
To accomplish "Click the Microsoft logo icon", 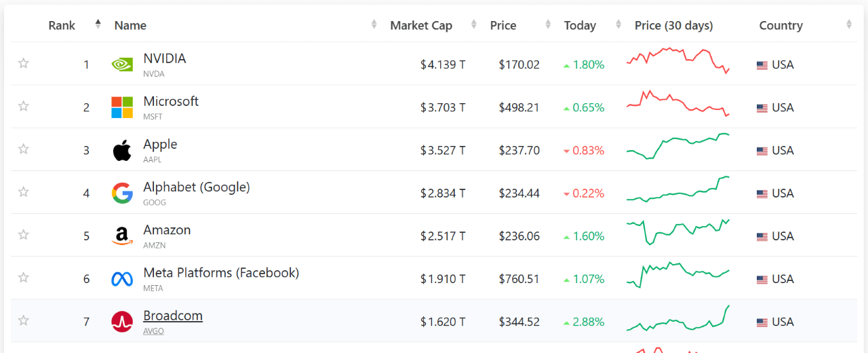I will [x=122, y=107].
